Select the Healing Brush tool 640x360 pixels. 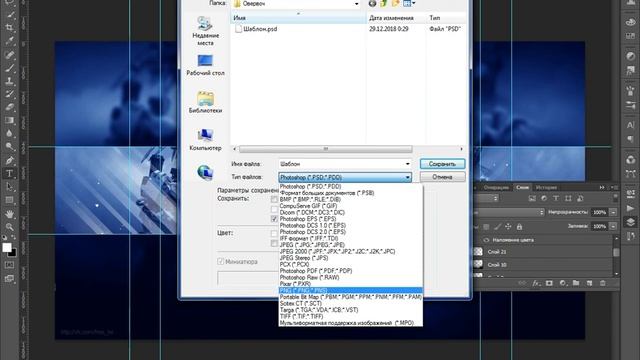[x=9, y=55]
